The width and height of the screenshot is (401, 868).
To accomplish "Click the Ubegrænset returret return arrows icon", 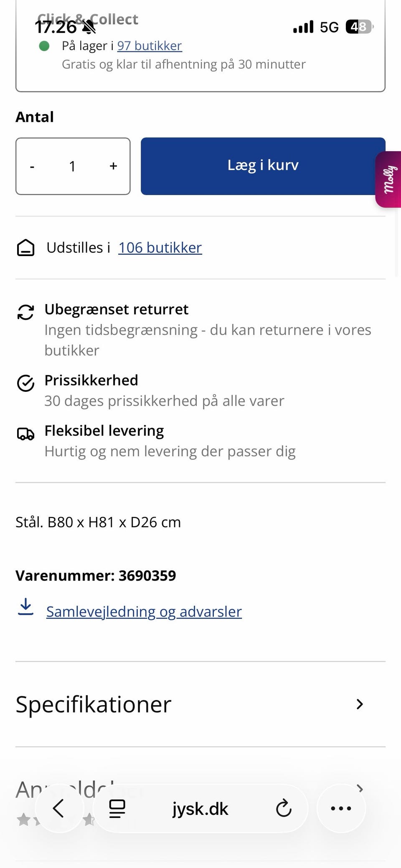I will click(25, 312).
